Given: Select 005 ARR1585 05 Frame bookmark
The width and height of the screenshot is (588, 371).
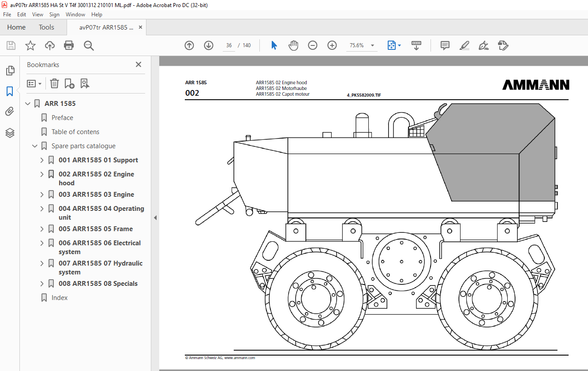Looking at the screenshot, I should (96, 229).
